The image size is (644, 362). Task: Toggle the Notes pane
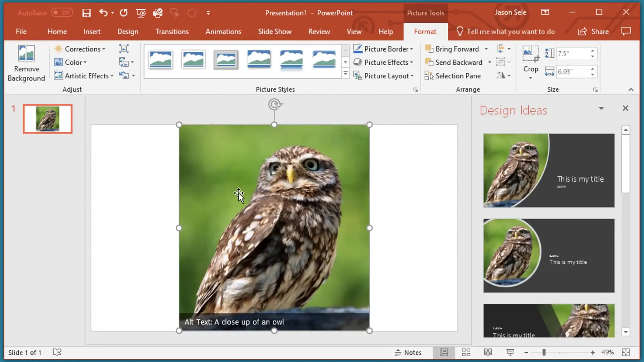[x=408, y=353]
